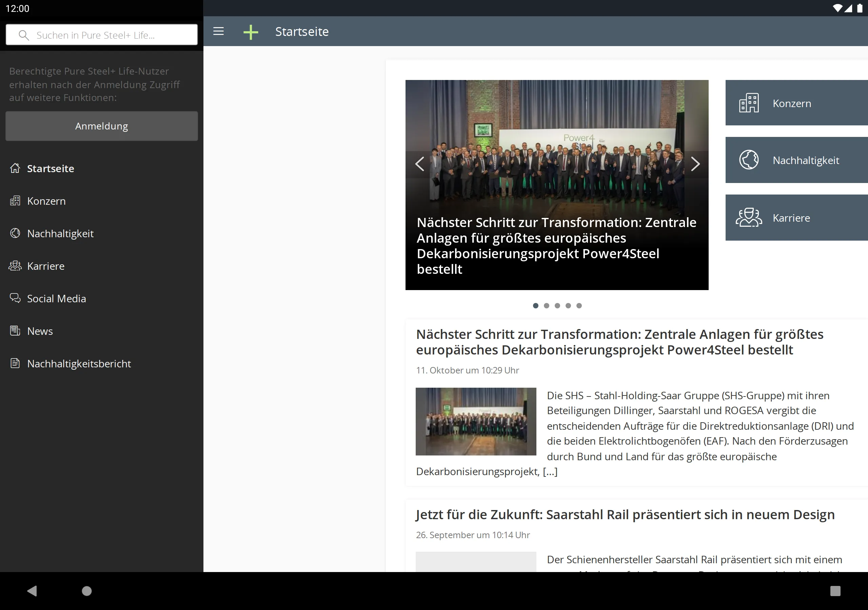The image size is (868, 610).
Task: Click carousel caption about Power4Steel
Action: (x=556, y=246)
